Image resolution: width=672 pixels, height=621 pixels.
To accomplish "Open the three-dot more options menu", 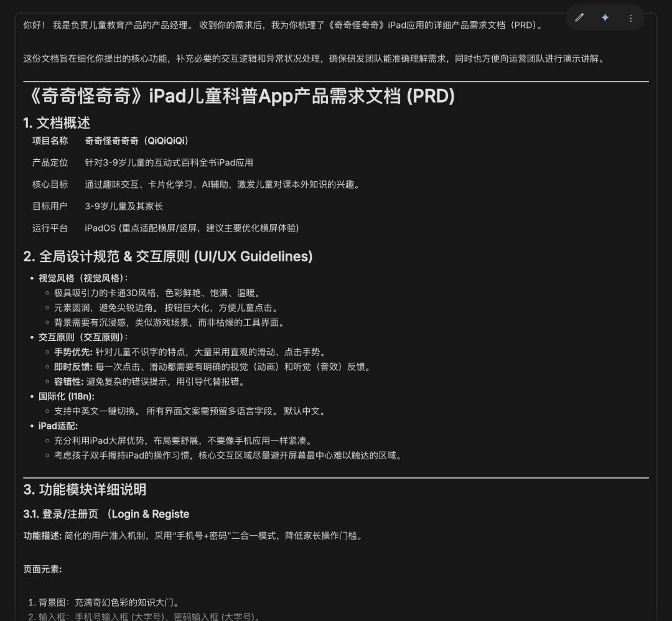I will tap(630, 18).
